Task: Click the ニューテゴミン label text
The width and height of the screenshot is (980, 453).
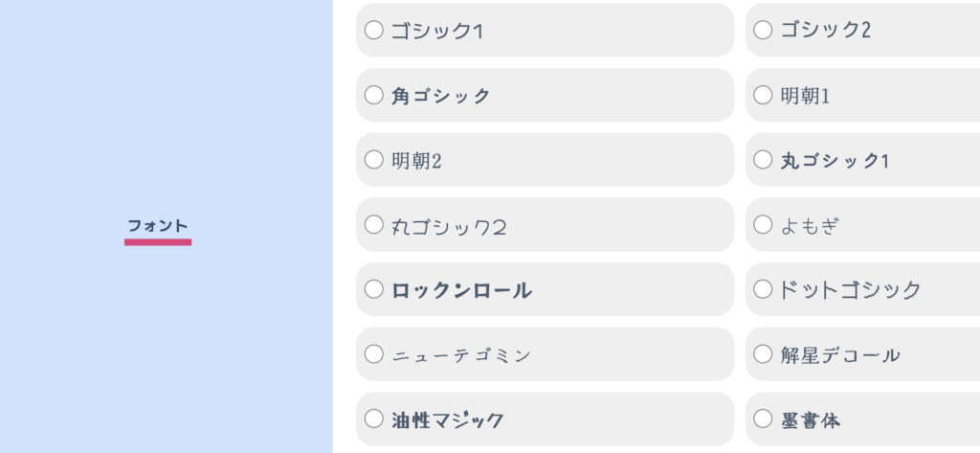Action: (x=461, y=355)
